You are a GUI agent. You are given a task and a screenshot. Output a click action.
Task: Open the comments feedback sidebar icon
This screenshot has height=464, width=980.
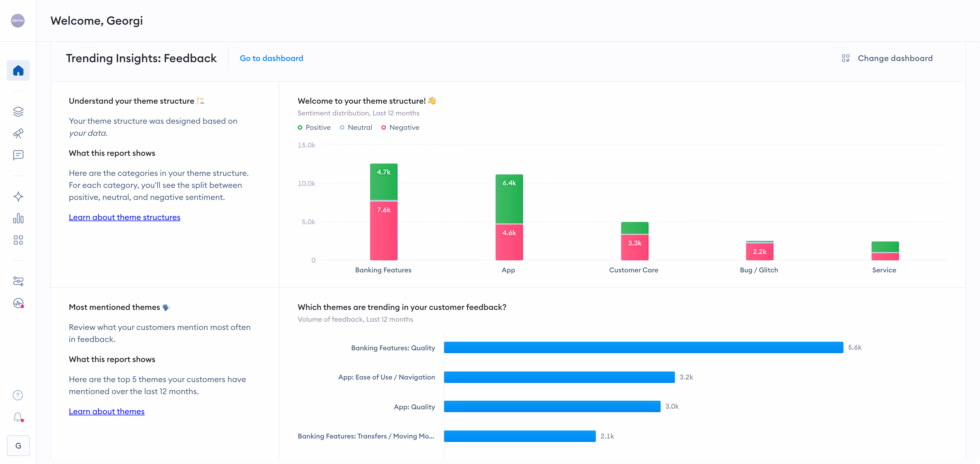click(18, 155)
